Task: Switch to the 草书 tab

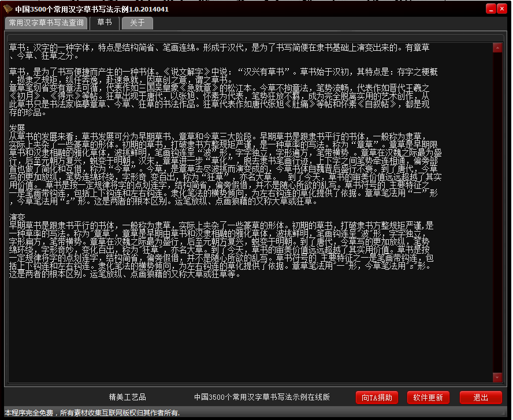Action: (105, 23)
